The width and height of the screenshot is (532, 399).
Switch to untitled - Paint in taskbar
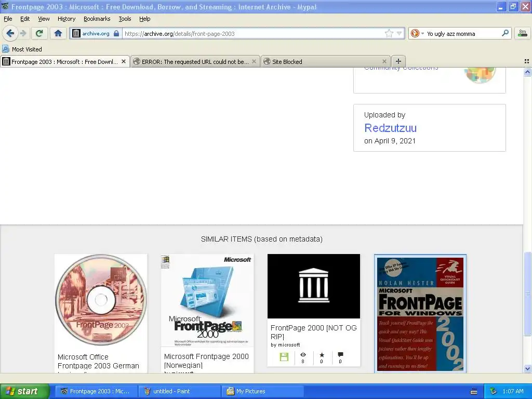(x=179, y=391)
